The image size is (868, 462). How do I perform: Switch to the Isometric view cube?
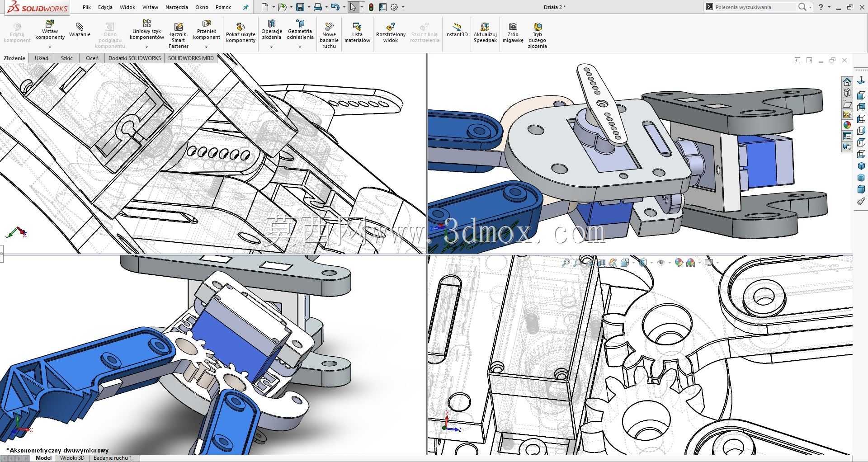(861, 166)
